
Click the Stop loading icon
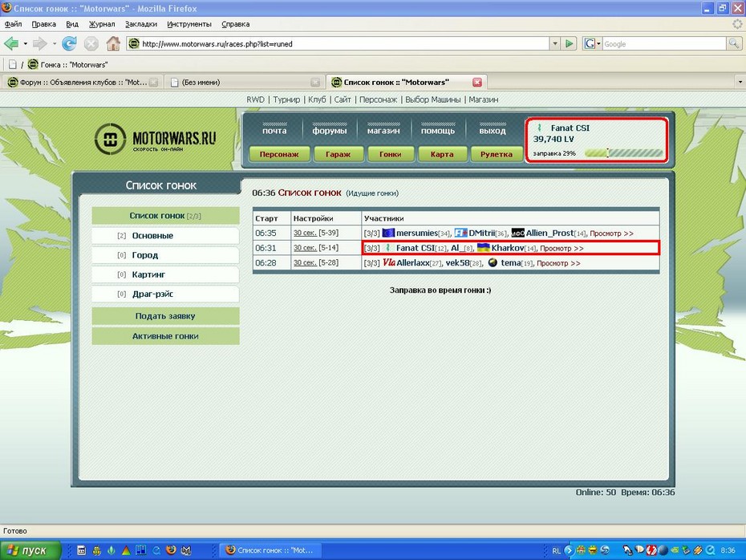[91, 44]
